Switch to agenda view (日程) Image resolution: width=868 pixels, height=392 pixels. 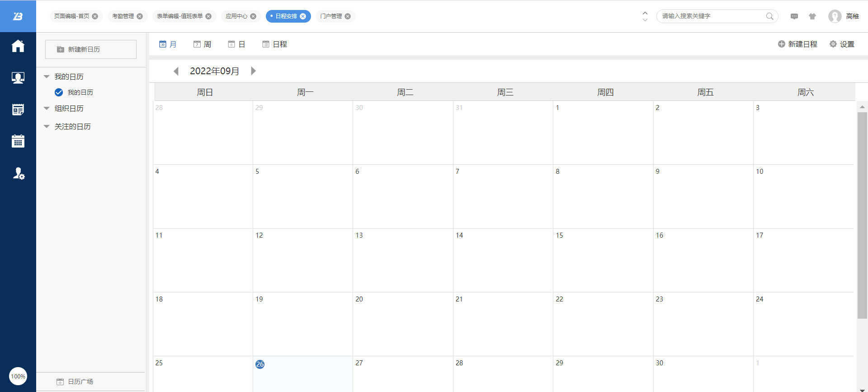(274, 44)
